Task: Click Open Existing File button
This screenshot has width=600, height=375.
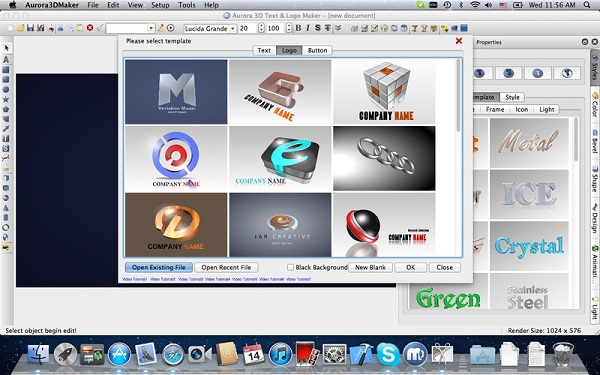Action: click(158, 267)
